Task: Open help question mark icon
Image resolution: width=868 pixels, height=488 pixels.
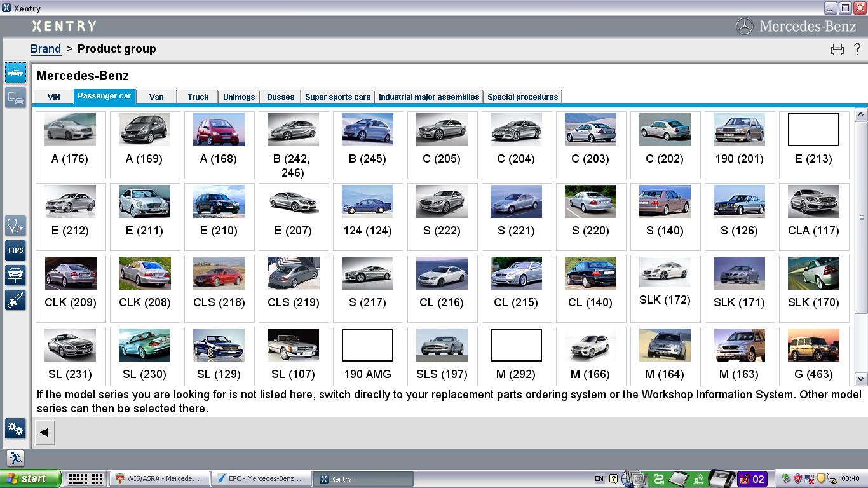Action: 857,49
